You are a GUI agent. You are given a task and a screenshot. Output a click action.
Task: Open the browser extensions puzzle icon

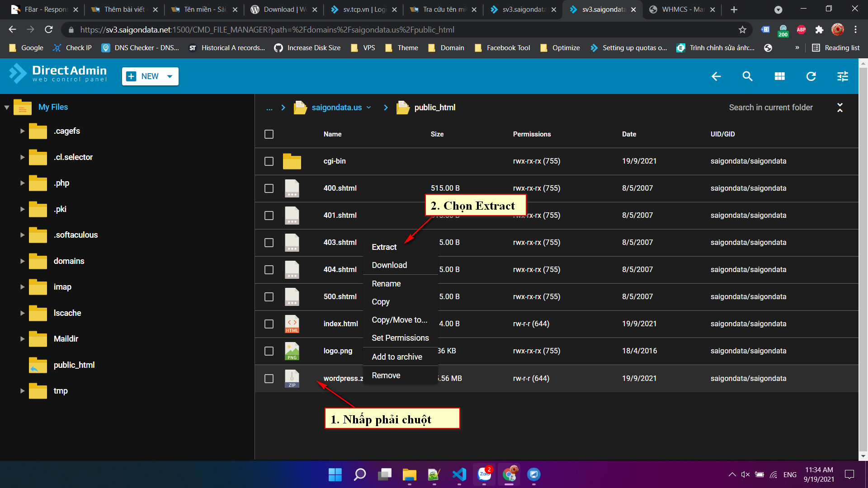(819, 30)
